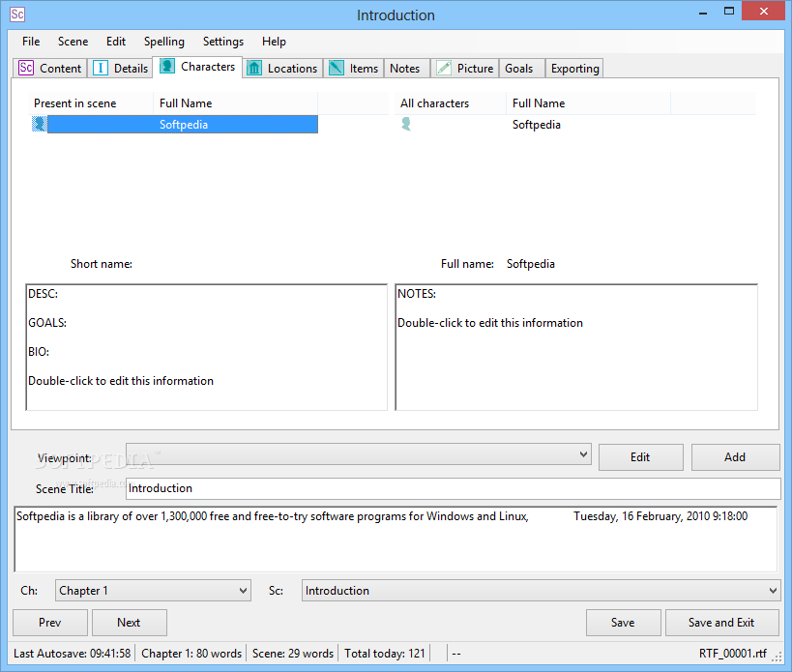Click the Present in scene column header

pos(92,103)
